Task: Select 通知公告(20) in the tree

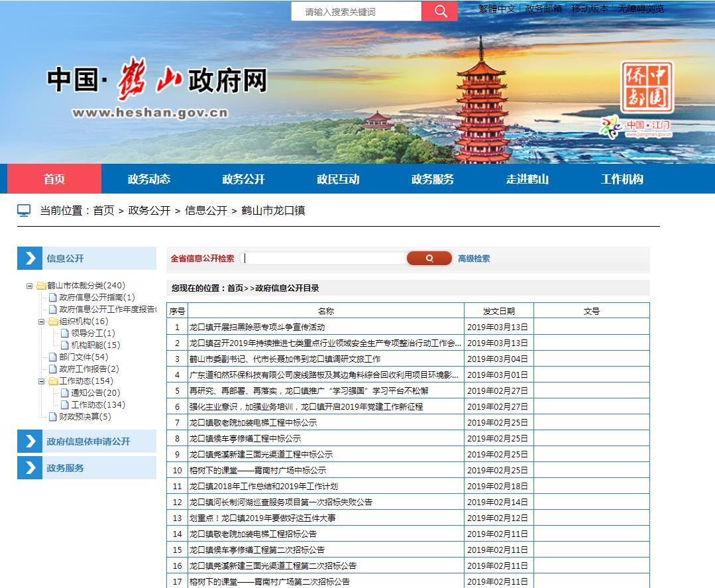Action: click(x=95, y=393)
